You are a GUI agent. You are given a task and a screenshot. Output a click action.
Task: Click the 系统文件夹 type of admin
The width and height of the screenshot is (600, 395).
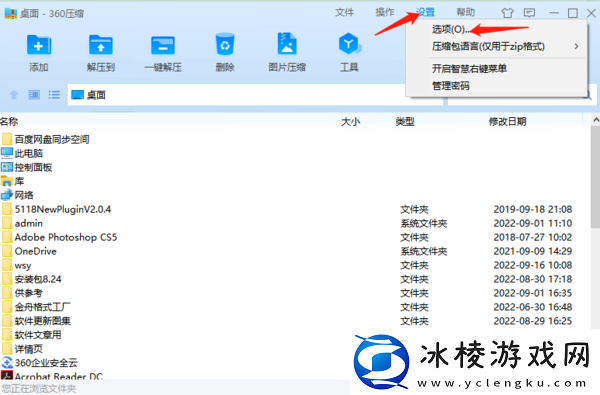point(424,223)
